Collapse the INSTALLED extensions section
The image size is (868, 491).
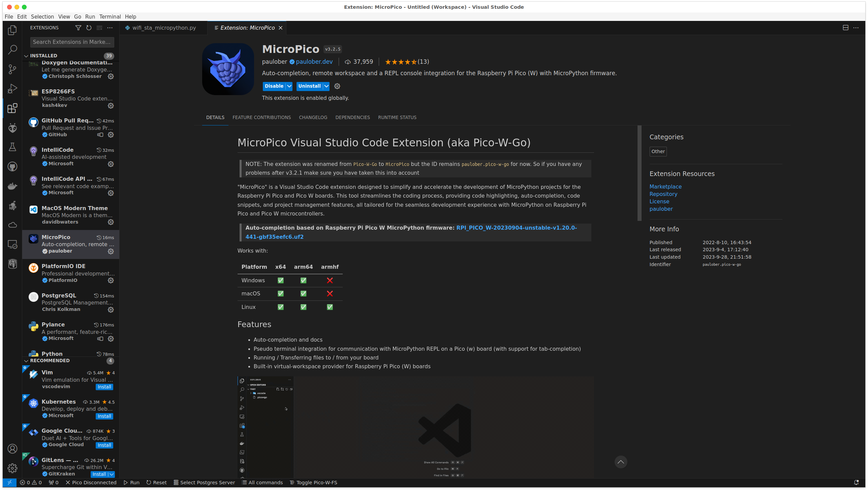(x=26, y=56)
